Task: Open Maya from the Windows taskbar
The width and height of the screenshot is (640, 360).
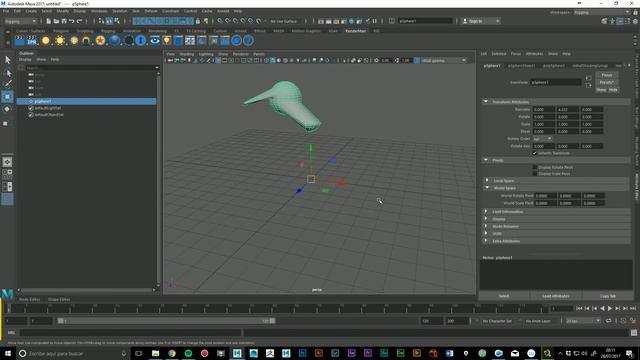Action: (237, 353)
